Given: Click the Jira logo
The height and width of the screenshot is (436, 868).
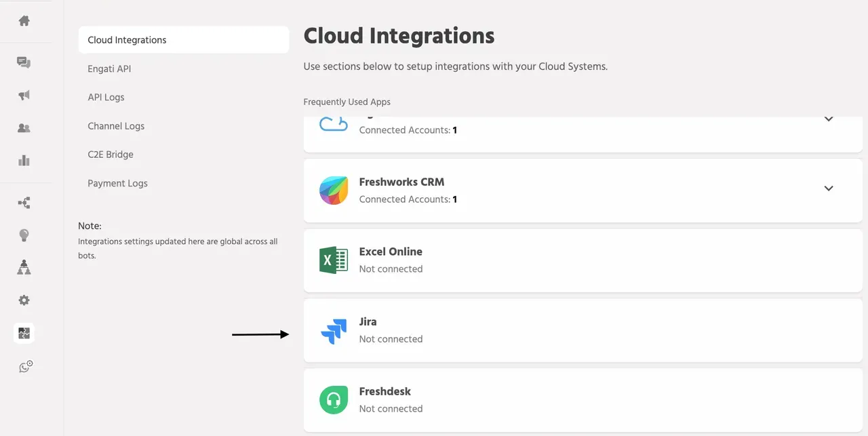Looking at the screenshot, I should pos(334,330).
